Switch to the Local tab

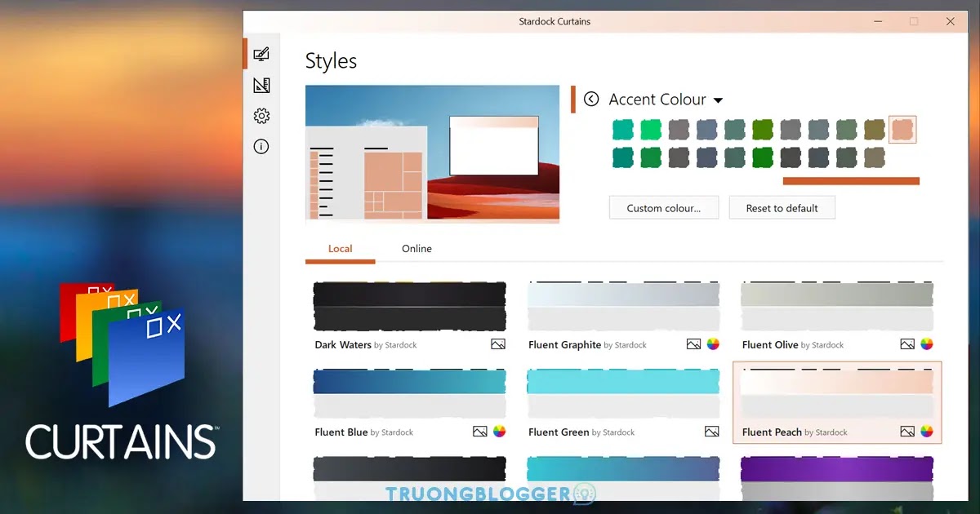(340, 249)
